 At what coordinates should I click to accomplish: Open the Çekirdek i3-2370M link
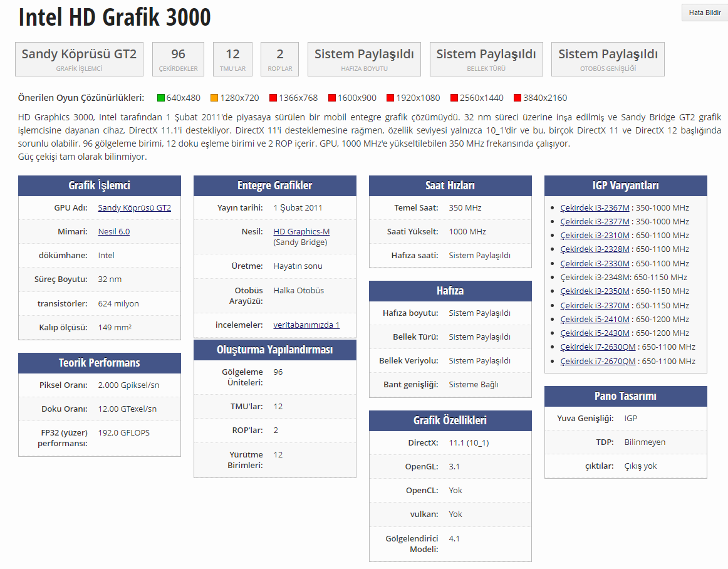[x=595, y=305]
